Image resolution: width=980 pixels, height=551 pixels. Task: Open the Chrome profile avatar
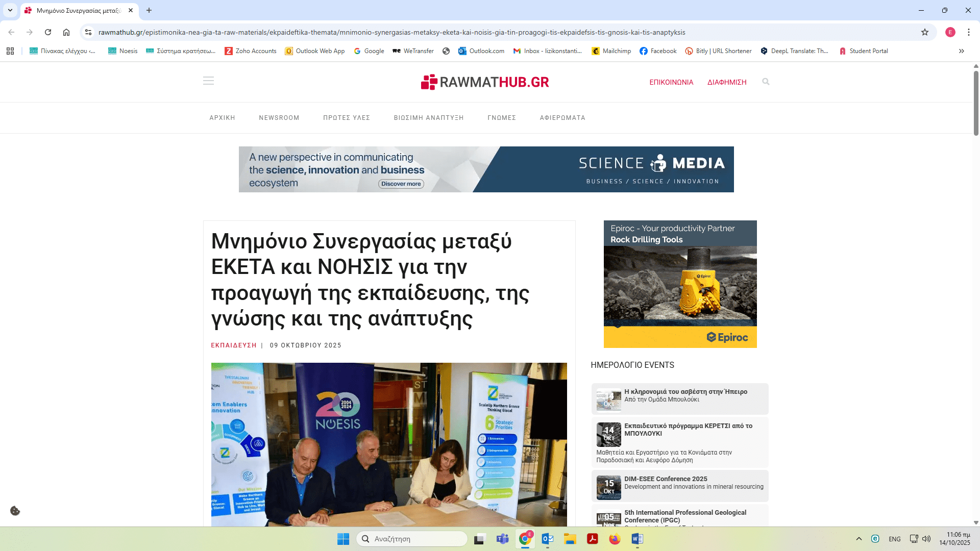pyautogui.click(x=950, y=32)
